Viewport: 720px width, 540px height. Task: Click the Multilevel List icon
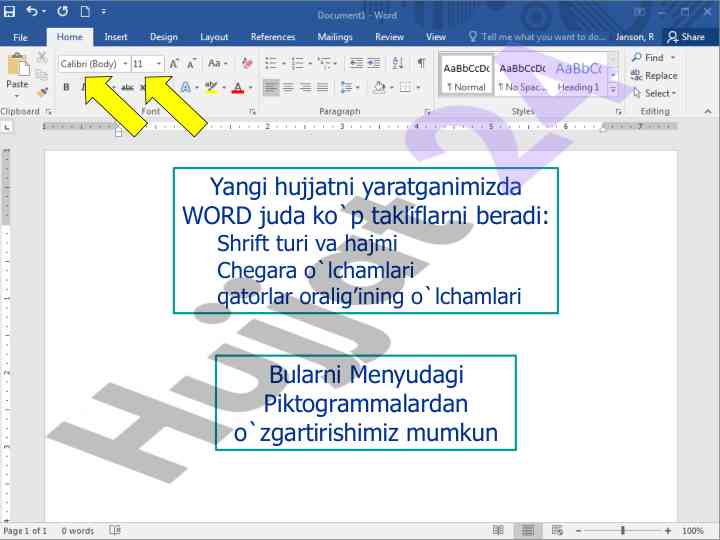(325, 63)
